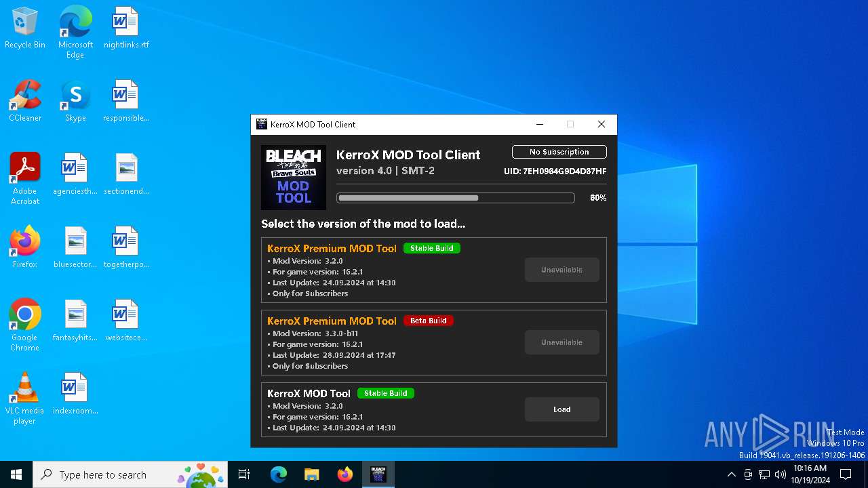The image size is (868, 488).
Task: Show hidden system tray icons
Action: [731, 474]
